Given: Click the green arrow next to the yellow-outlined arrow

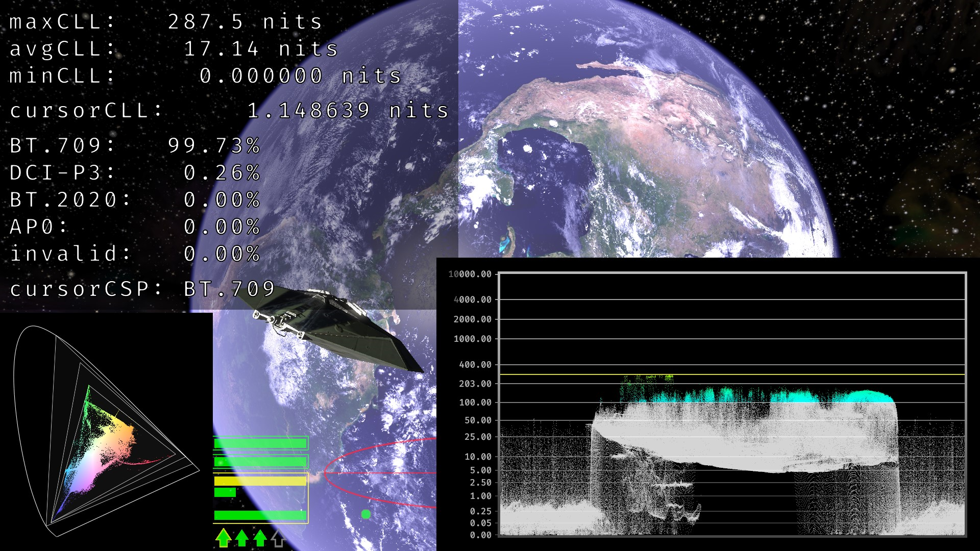Looking at the screenshot, I should click(x=242, y=538).
